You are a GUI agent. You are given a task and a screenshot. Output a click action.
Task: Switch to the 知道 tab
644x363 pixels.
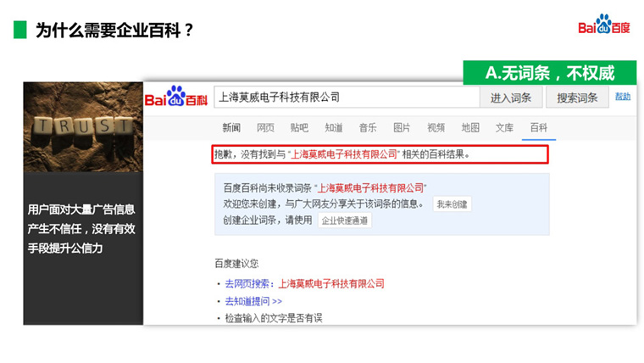(334, 128)
